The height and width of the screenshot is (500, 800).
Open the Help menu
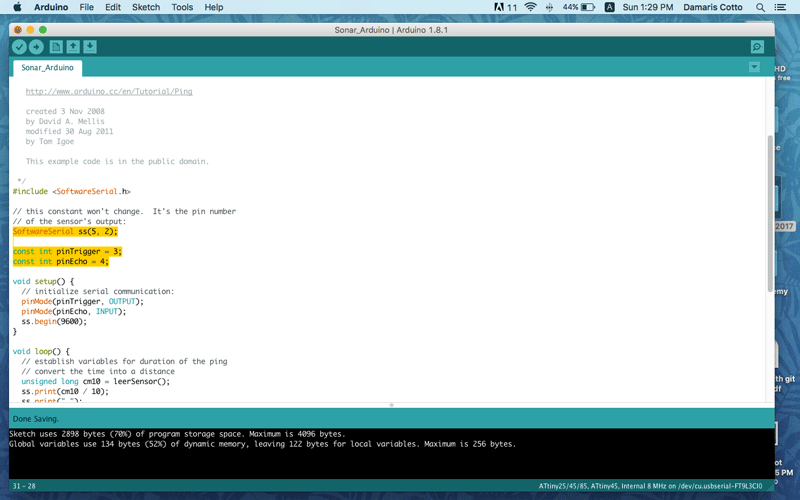[214, 7]
